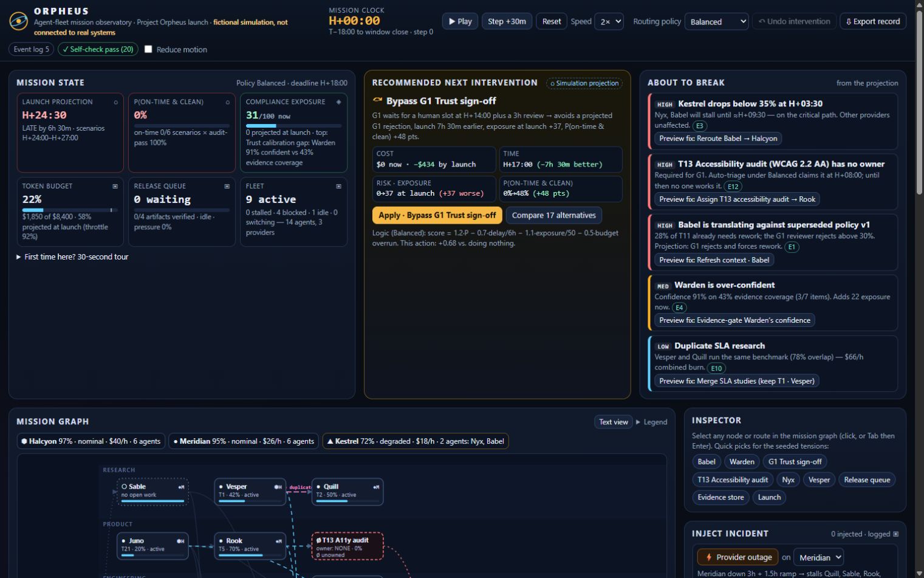Open the Event log 5 pill
The height and width of the screenshot is (578, 924).
[32, 49]
